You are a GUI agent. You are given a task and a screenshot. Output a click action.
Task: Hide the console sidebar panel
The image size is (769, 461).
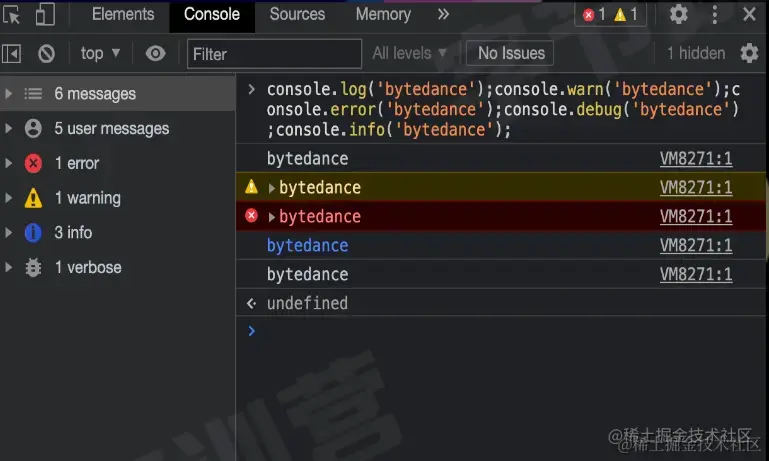12,54
